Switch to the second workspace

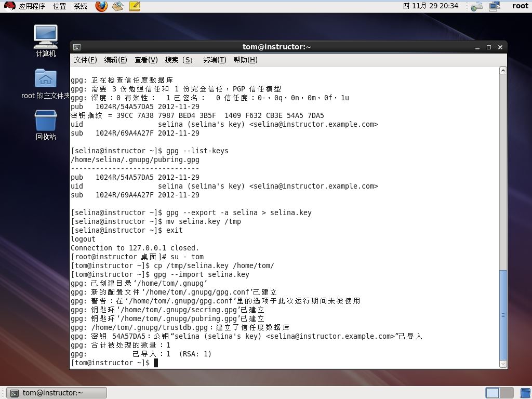click(x=507, y=393)
